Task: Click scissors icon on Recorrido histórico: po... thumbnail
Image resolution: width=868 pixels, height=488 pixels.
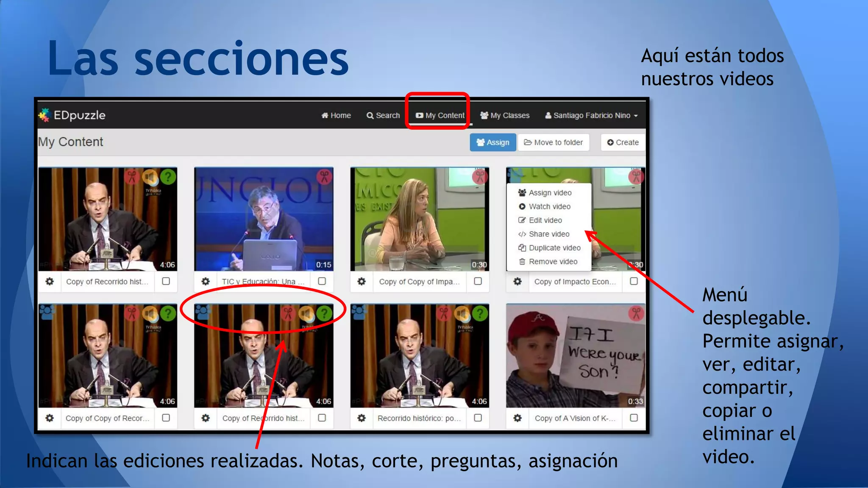Action: (x=444, y=313)
